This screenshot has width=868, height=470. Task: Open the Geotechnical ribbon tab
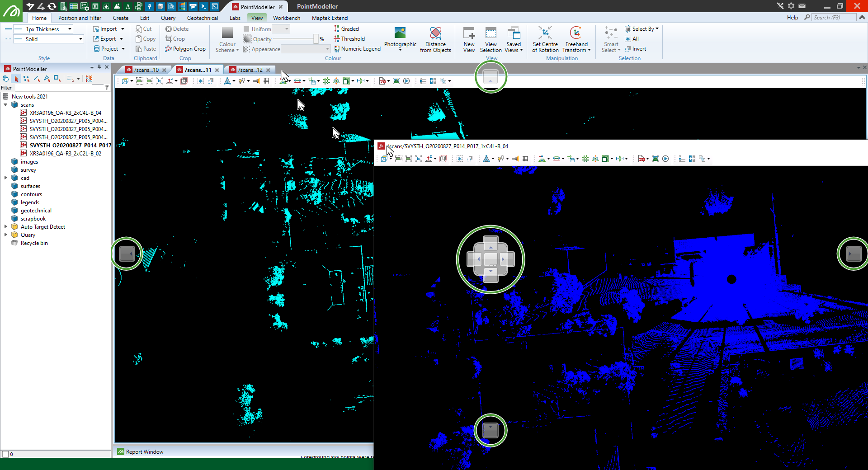pos(202,18)
